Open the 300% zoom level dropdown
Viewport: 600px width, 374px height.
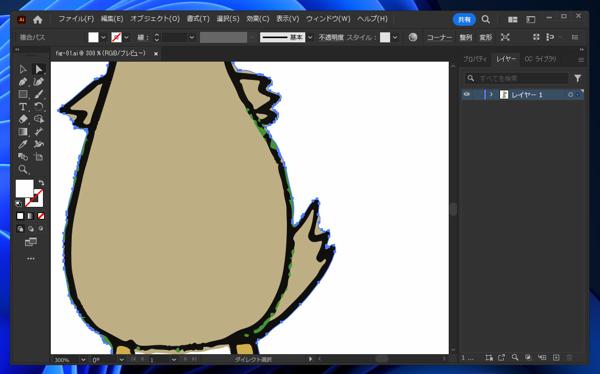click(x=83, y=359)
